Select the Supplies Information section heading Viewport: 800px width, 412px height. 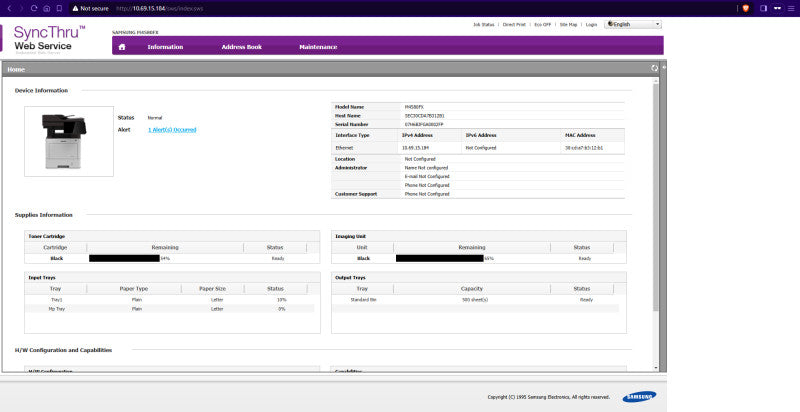[44, 215]
